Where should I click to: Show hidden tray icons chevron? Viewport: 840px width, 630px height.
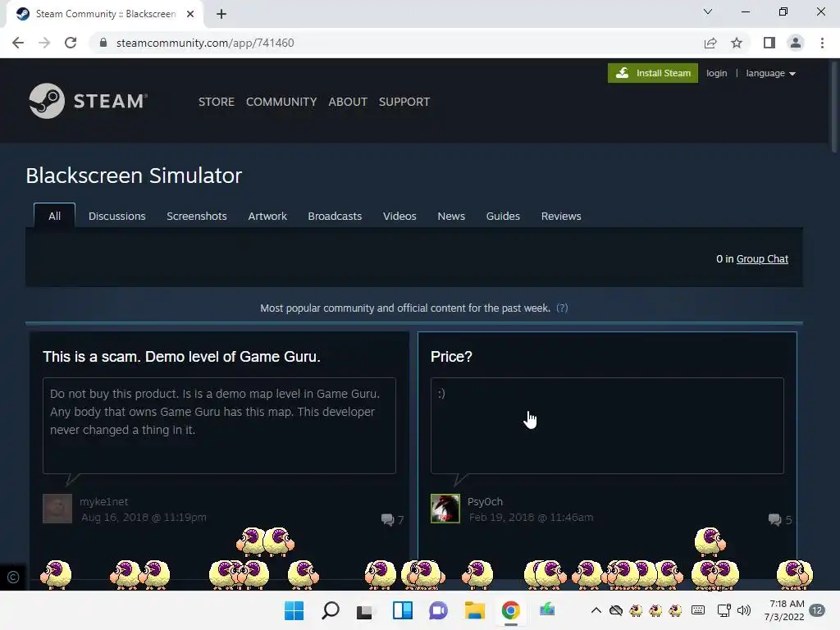click(x=596, y=610)
